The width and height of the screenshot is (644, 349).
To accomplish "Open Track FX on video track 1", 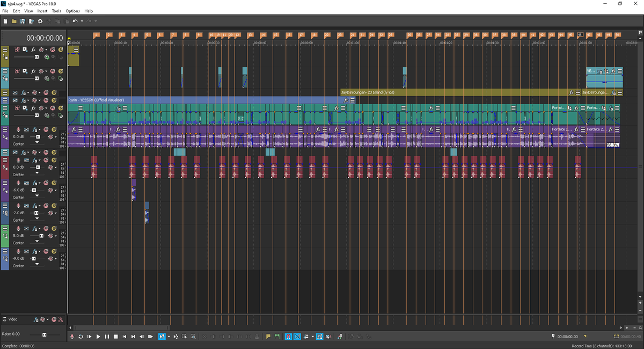I will coord(33,49).
